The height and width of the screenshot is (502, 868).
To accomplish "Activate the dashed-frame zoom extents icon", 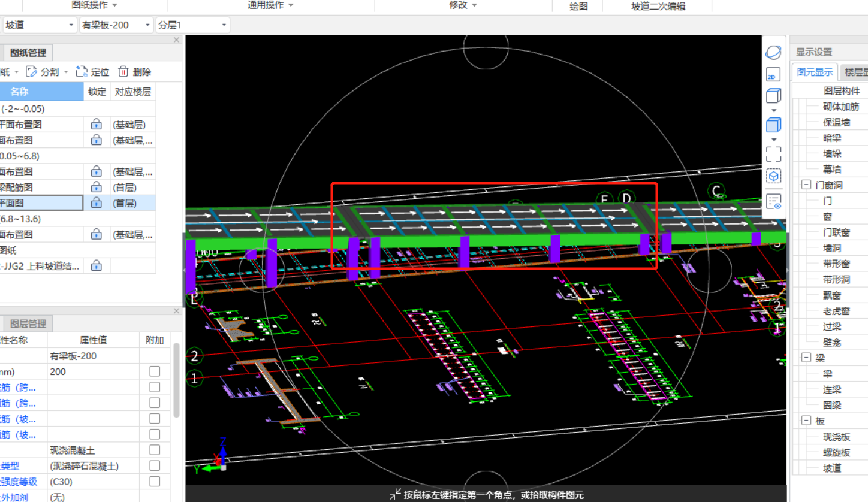I will click(x=773, y=154).
